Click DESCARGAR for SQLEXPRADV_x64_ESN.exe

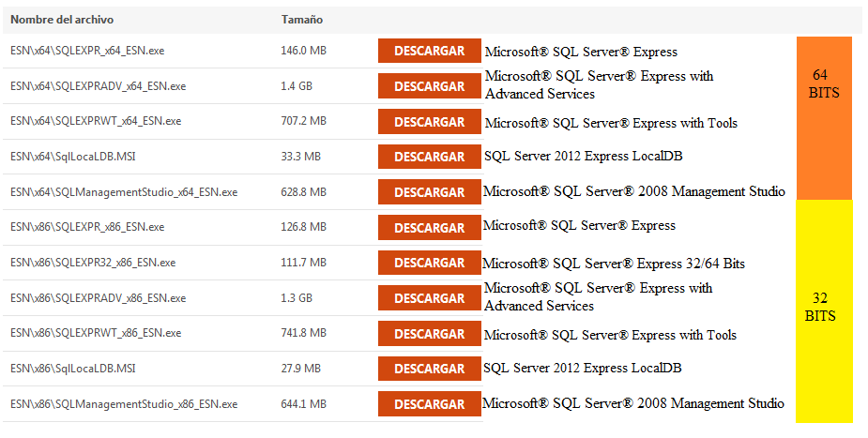[429, 86]
